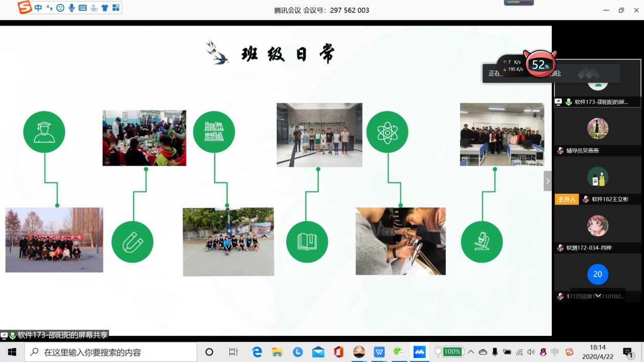Open the sunset photo app on taskbar
The height and width of the screenshot is (362, 644).
point(359,352)
